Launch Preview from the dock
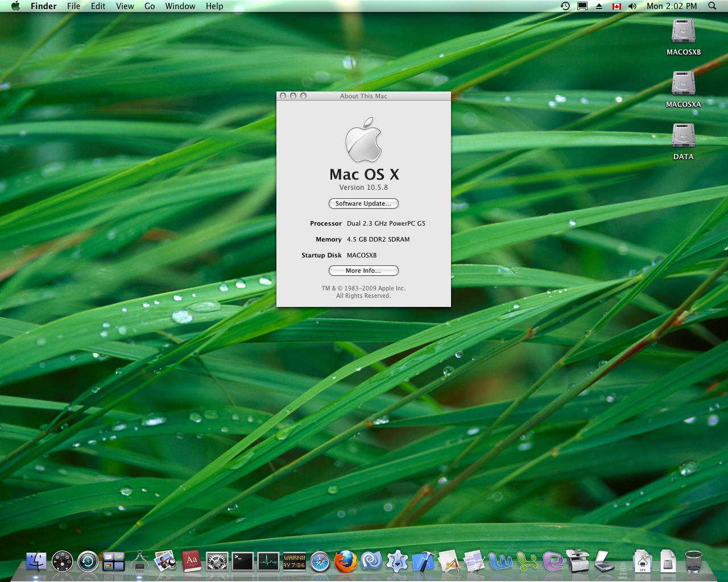 pos(166,562)
